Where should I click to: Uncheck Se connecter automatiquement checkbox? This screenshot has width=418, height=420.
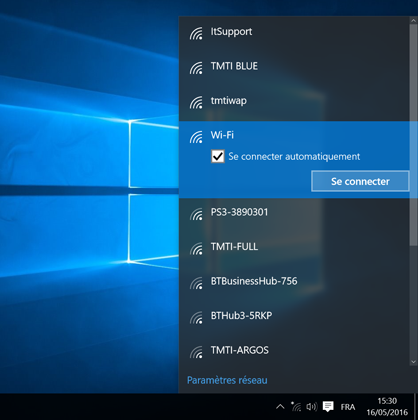point(218,156)
